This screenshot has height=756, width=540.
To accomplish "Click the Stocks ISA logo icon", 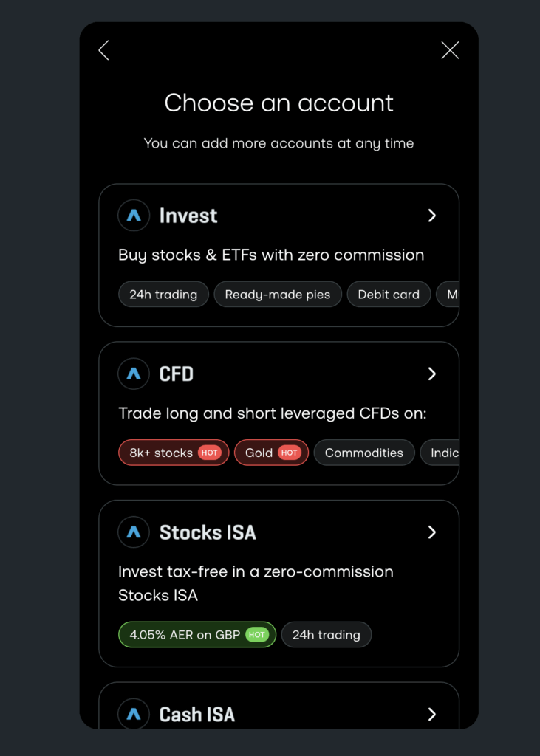I will tap(134, 532).
